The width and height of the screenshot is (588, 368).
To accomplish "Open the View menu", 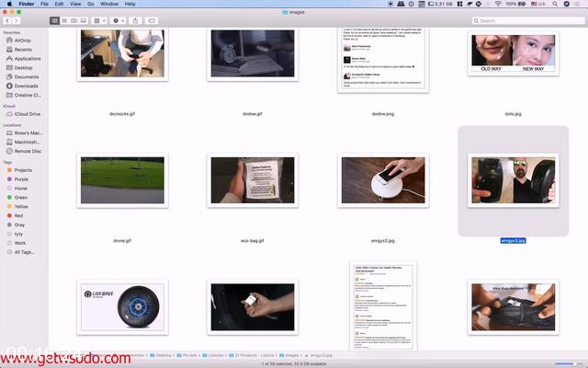I will pyautogui.click(x=75, y=4).
